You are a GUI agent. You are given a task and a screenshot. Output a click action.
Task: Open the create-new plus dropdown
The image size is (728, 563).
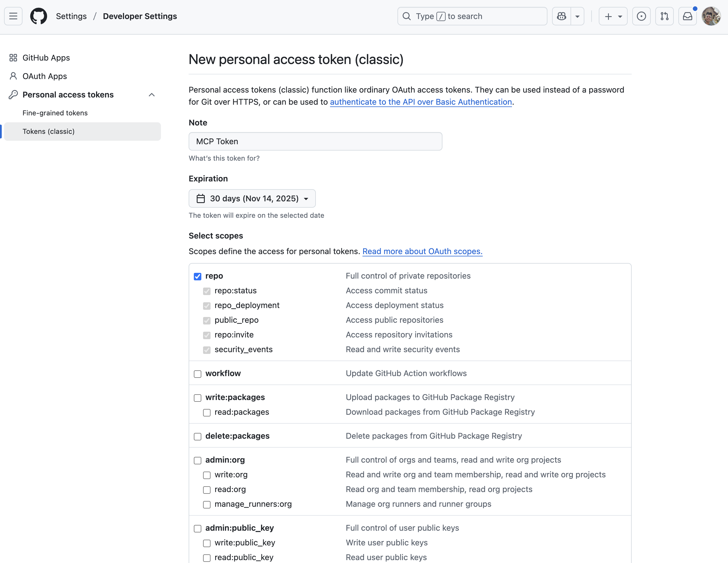coord(613,16)
